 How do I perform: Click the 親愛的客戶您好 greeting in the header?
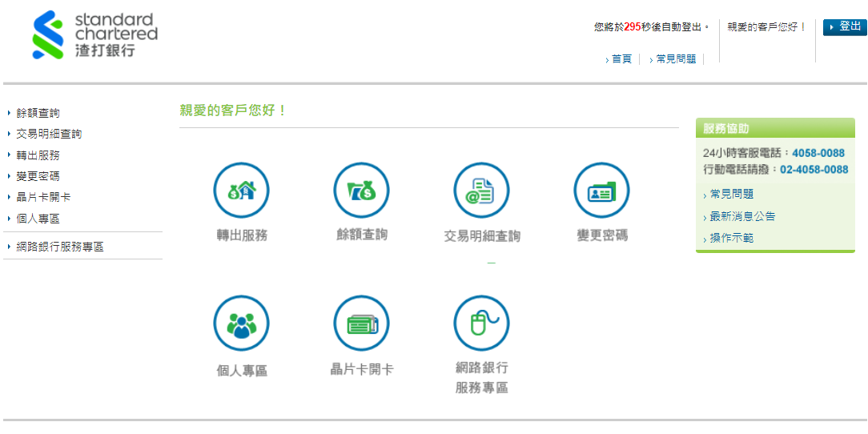[x=766, y=26]
